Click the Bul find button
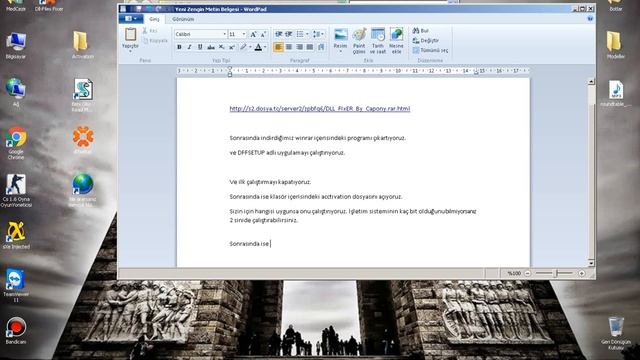Screen dimensions: 640x360 click(x=420, y=31)
